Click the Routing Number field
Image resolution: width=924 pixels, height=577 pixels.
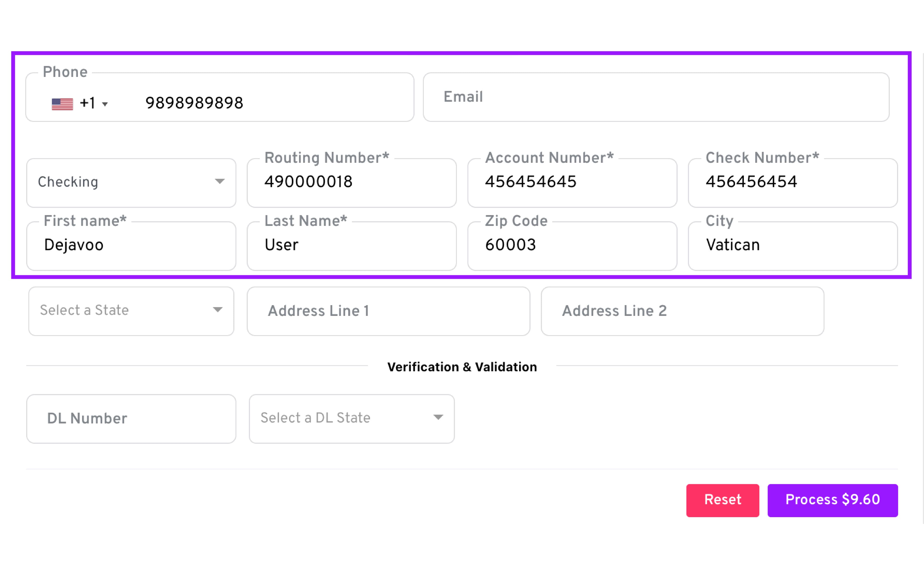(351, 182)
